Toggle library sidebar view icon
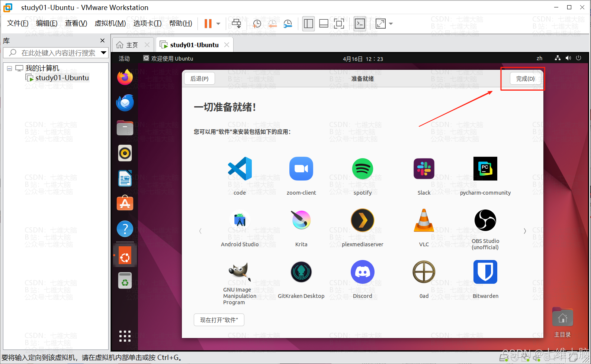Image resolution: width=591 pixels, height=364 pixels. (x=308, y=24)
